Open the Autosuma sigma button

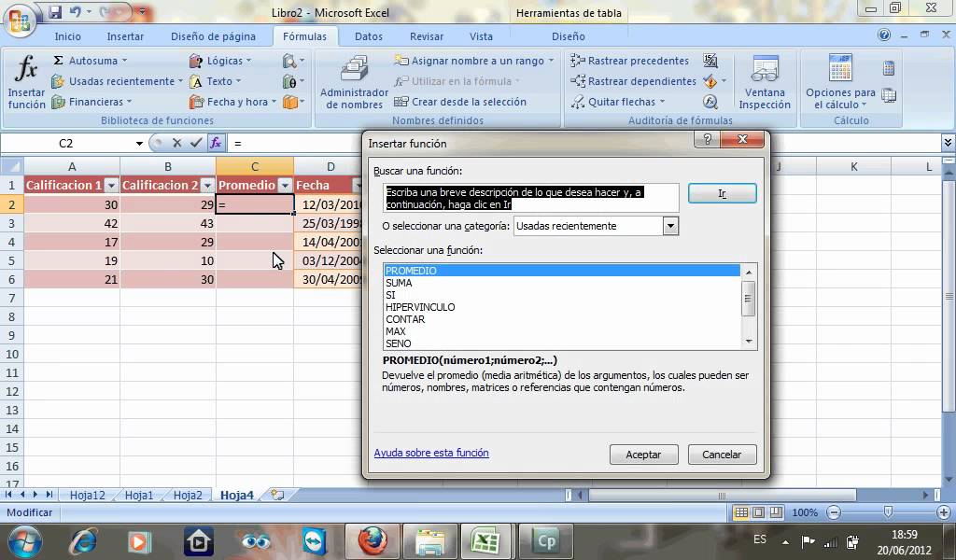(x=91, y=61)
